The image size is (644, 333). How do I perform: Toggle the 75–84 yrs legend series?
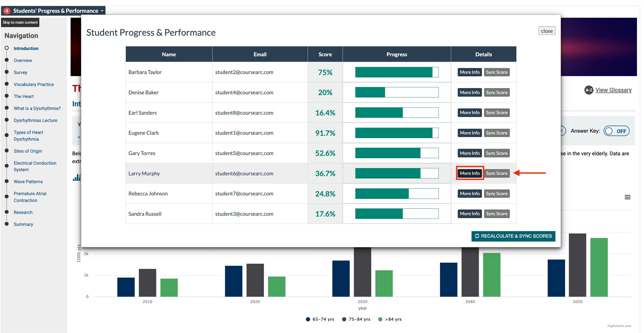click(356, 319)
